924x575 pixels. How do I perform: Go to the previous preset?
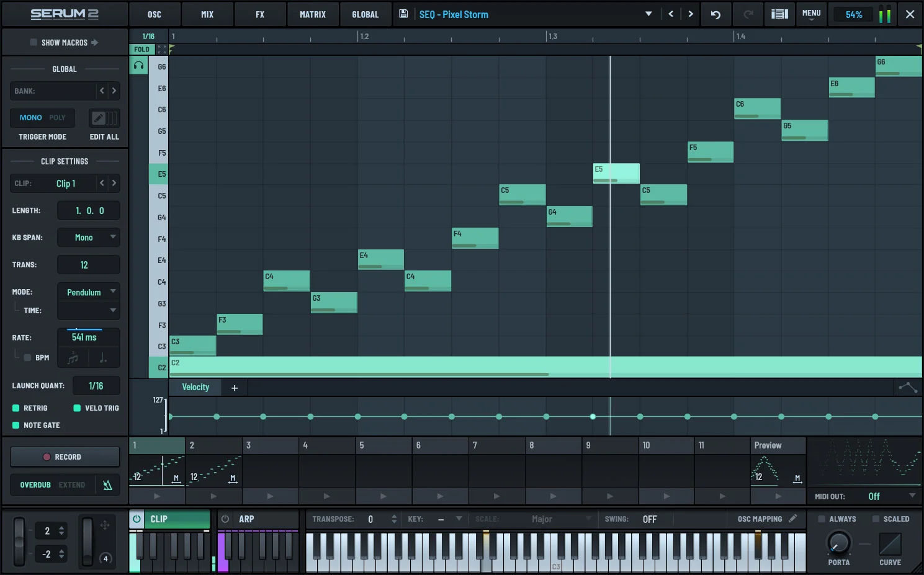[x=671, y=14]
